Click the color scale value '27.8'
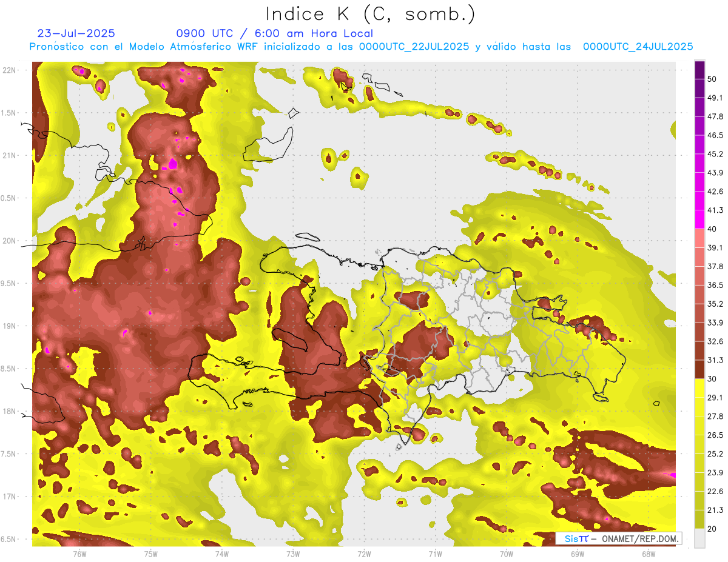This screenshot has width=728, height=562. (715, 416)
